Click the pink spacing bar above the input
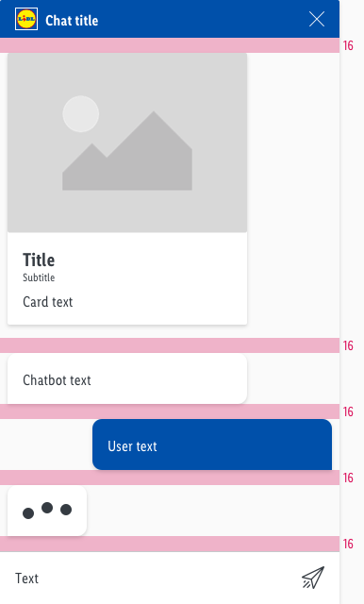This screenshot has height=604, width=364. tap(170, 544)
